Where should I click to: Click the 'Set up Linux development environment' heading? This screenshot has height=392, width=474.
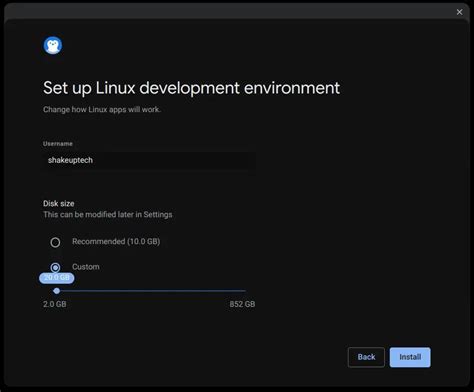click(x=191, y=88)
